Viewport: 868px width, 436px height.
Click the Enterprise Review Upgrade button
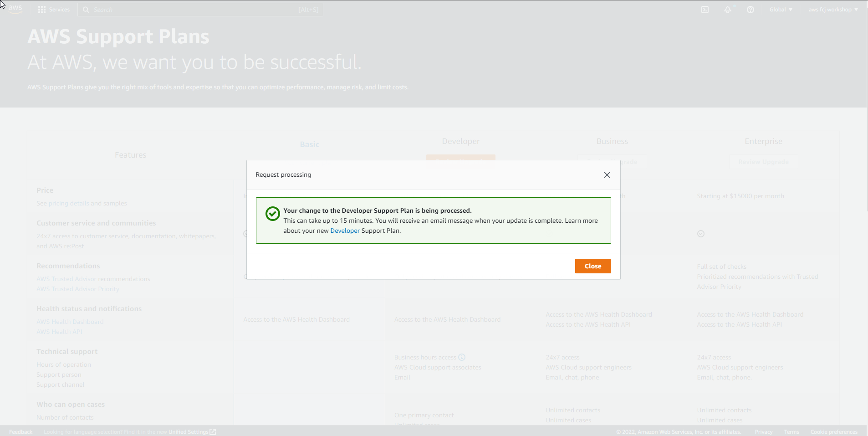click(763, 162)
